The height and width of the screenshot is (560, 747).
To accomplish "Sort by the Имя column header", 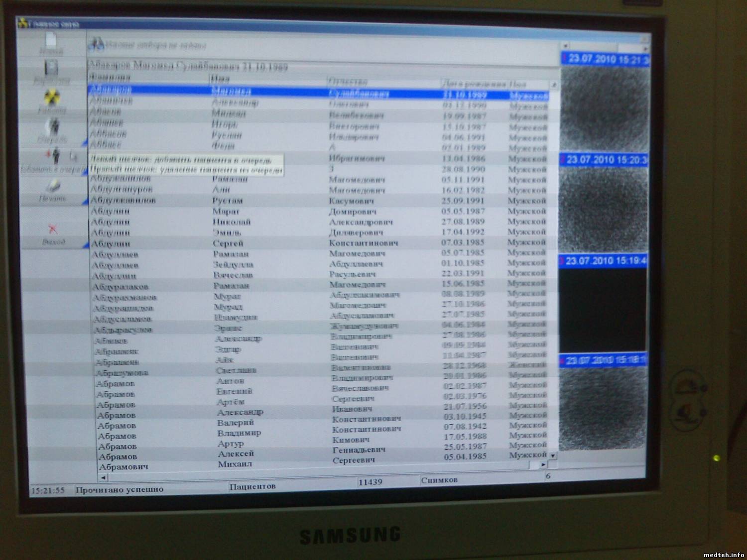I will point(220,79).
